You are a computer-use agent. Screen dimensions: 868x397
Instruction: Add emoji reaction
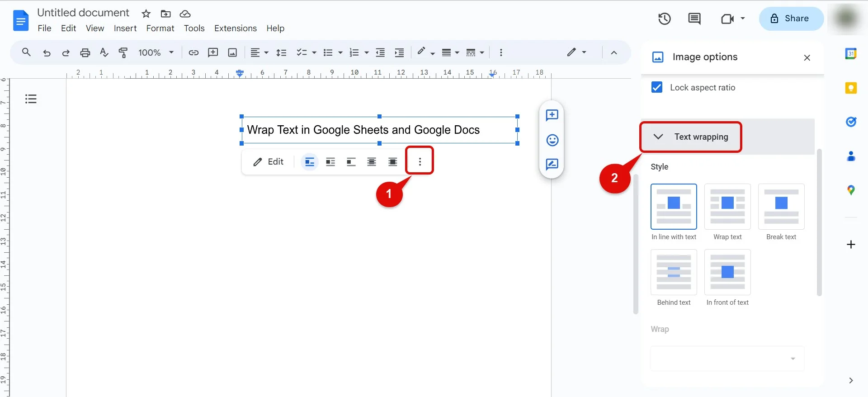point(552,140)
